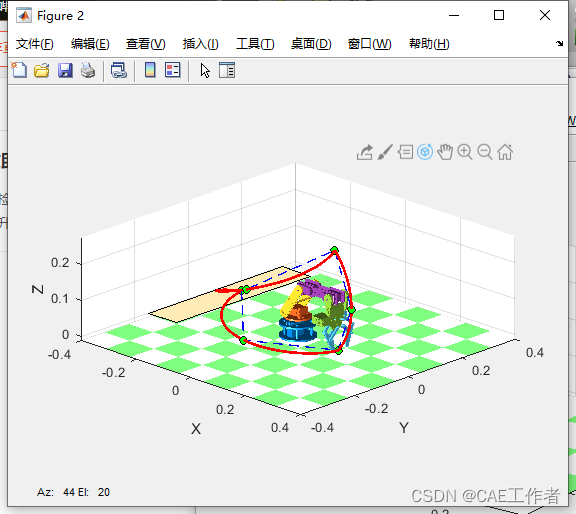Click the robot arm blue base
The width and height of the screenshot is (576, 514).
click(x=297, y=330)
